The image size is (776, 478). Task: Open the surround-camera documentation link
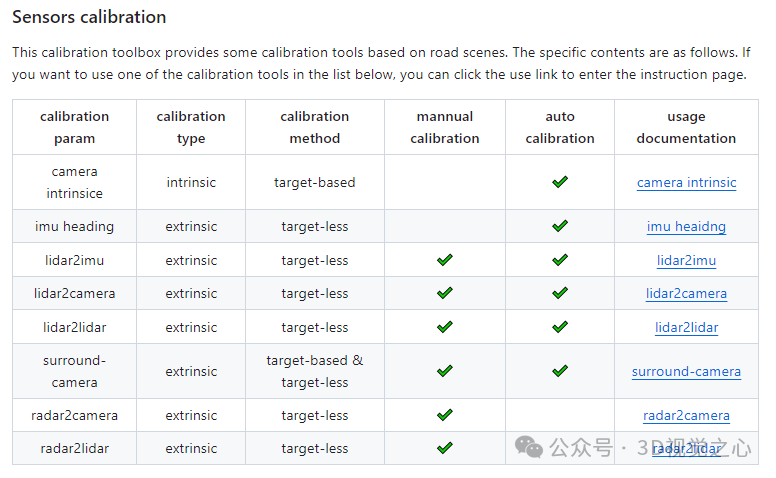coord(686,372)
